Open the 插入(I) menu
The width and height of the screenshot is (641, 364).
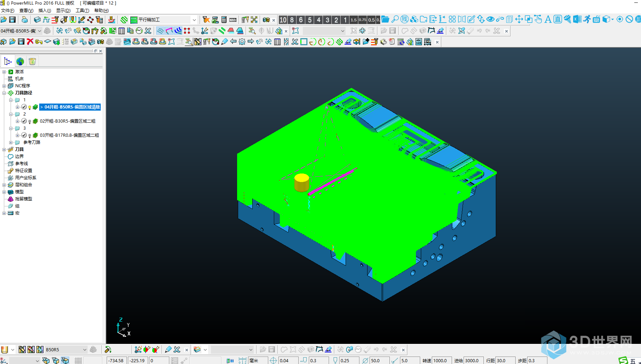click(x=45, y=11)
